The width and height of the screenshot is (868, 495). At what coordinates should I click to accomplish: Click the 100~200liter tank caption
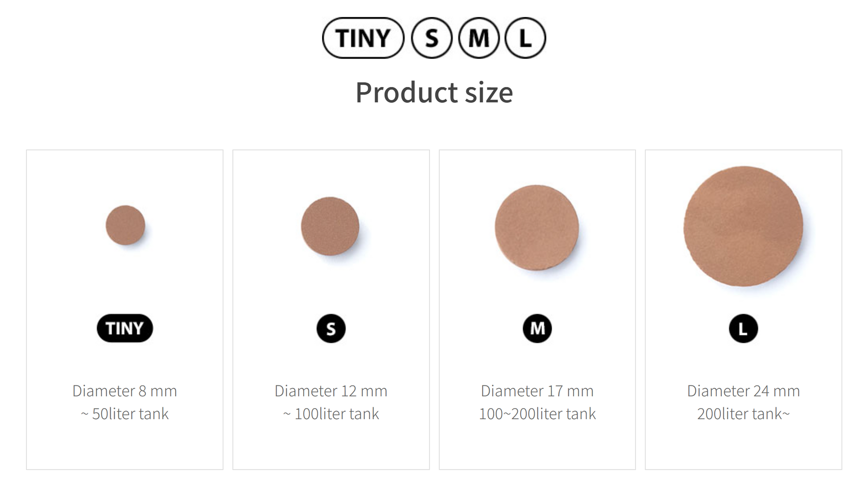(537, 414)
